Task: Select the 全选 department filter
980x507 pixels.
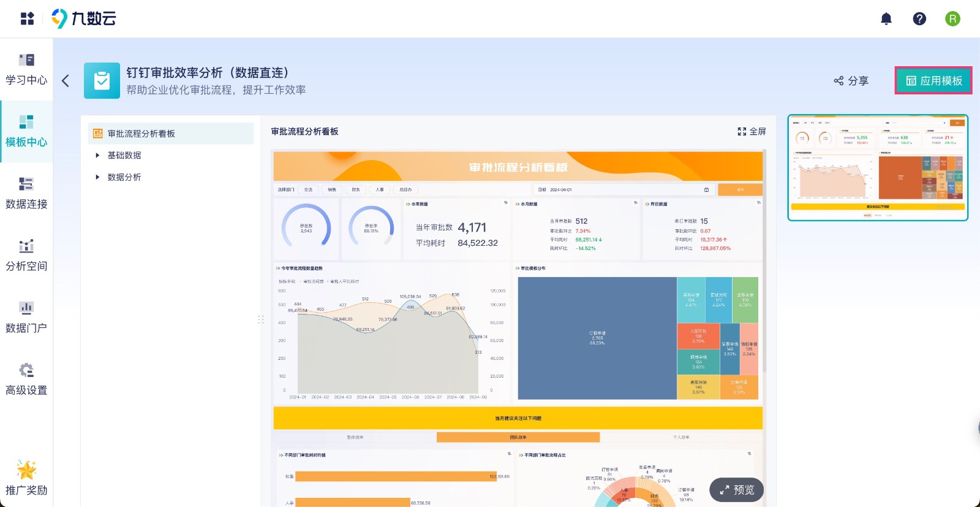Action: point(308,189)
